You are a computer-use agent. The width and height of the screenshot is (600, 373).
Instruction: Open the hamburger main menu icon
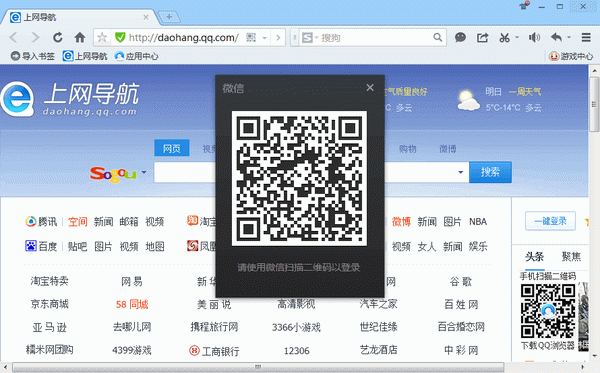coord(586,37)
